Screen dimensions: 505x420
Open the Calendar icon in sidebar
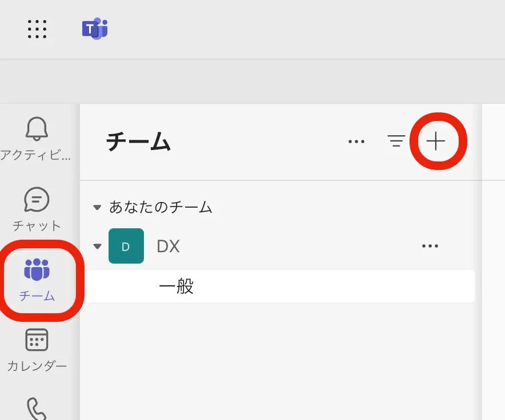point(37,340)
